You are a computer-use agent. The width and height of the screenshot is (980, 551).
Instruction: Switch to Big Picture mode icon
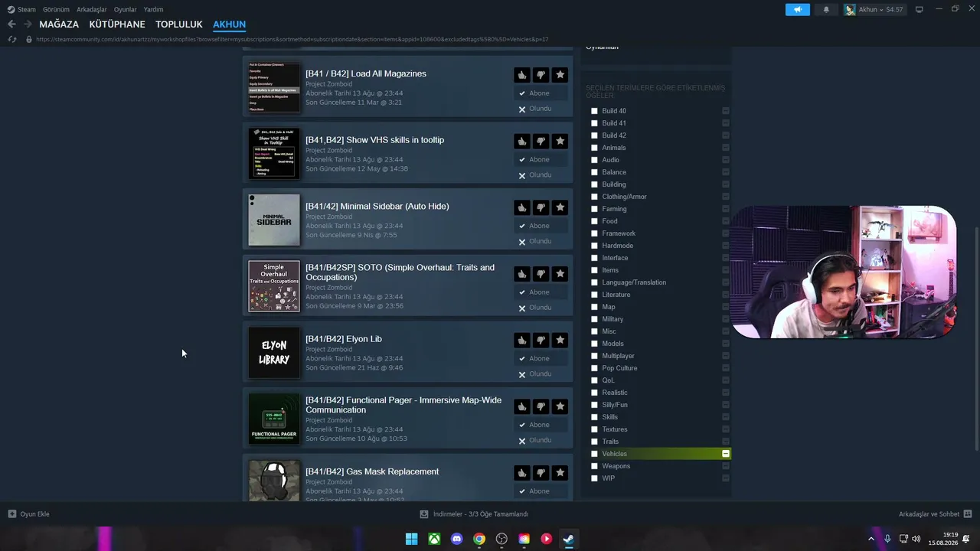click(x=919, y=9)
